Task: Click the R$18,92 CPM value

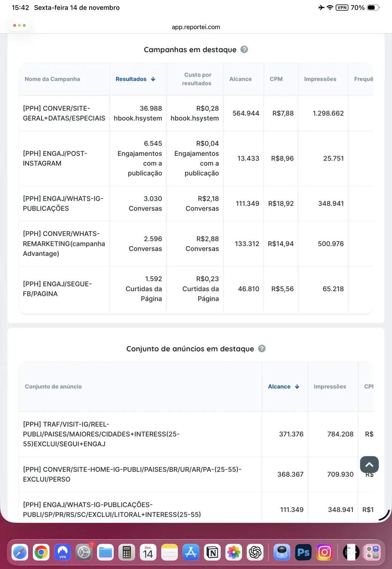Action: (281, 203)
